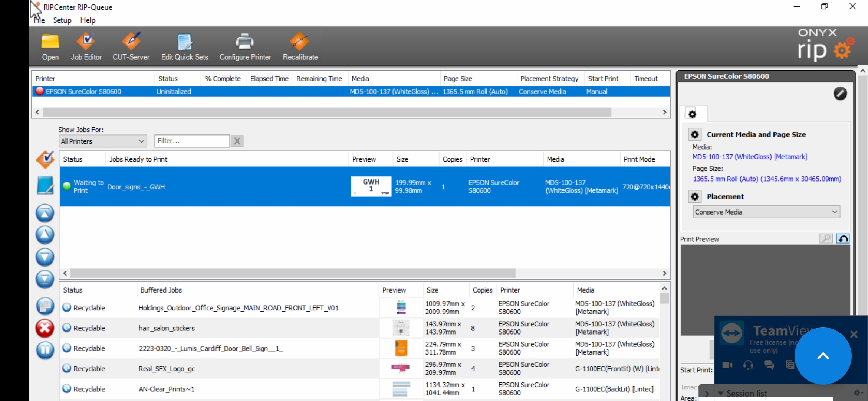Viewport: 868px width, 401px height.
Task: Move job to bottom of queue
Action: pyautogui.click(x=45, y=279)
